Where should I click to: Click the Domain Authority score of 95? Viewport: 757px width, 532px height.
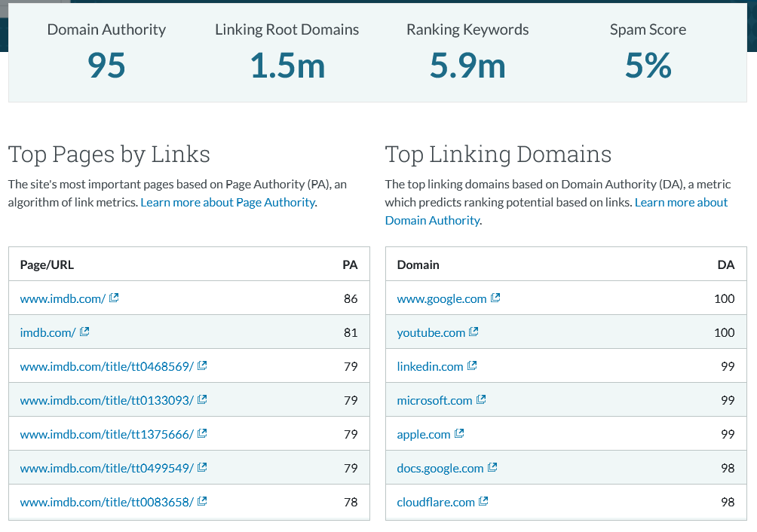click(106, 66)
